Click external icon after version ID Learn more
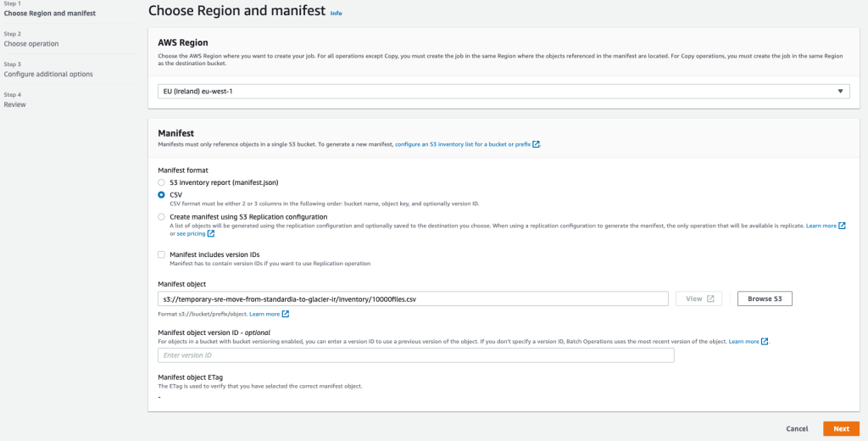Viewport: 868px width, 441px height. coord(765,342)
